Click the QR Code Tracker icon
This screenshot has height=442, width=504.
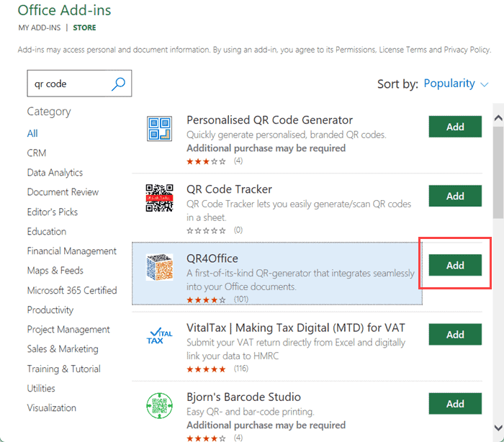click(x=159, y=197)
